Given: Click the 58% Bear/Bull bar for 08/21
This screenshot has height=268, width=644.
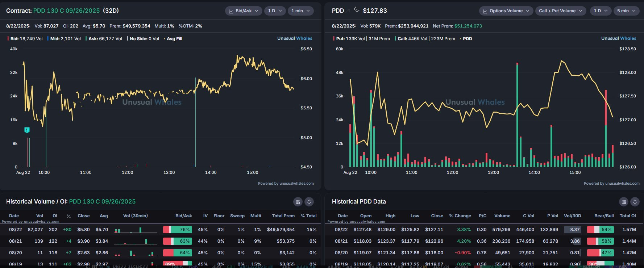Looking at the screenshot, I should click(x=601, y=241).
